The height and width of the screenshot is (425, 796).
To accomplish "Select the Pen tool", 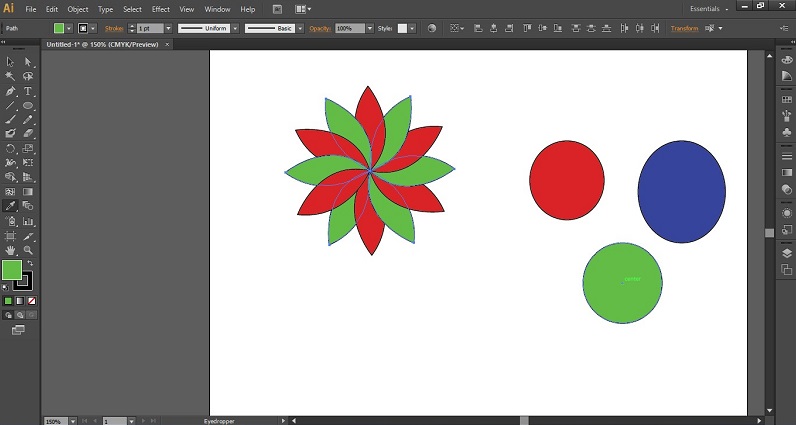I will click(10, 91).
